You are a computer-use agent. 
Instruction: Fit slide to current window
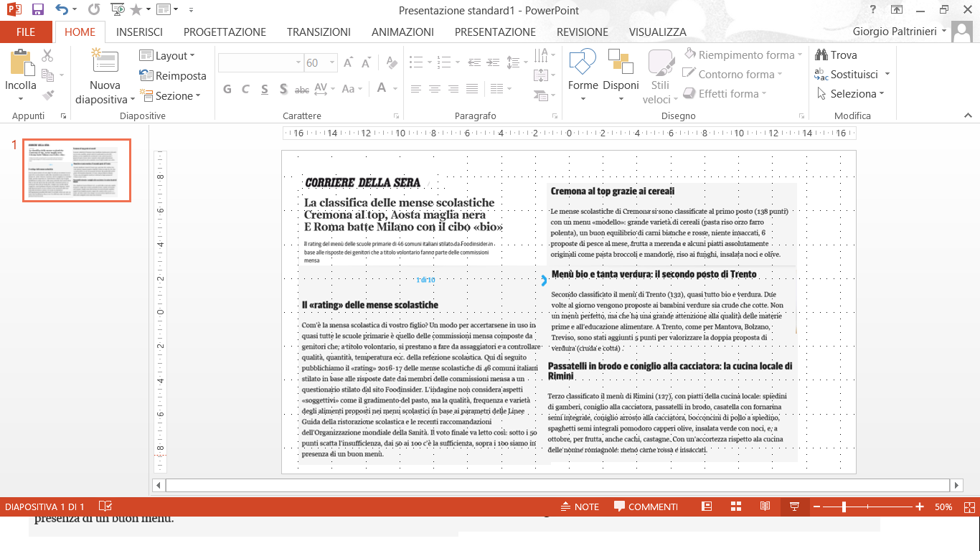pyautogui.click(x=970, y=507)
